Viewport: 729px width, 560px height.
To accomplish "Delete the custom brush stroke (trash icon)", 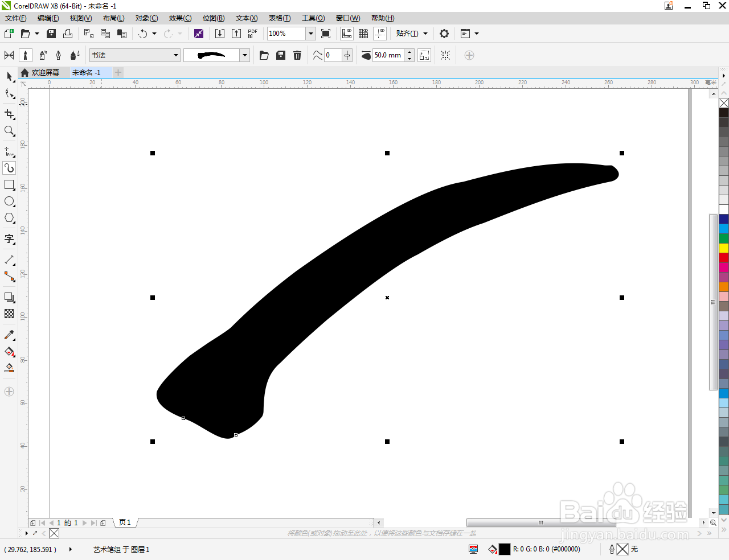I will tap(297, 55).
